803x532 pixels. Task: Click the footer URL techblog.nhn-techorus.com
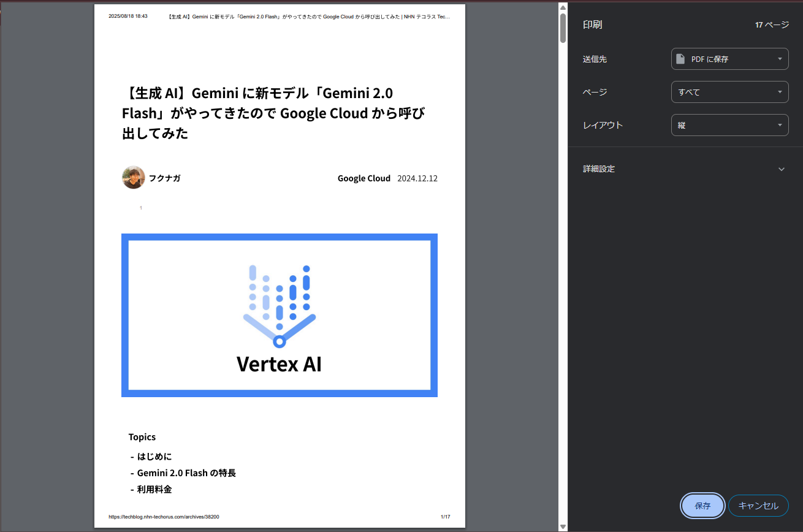coord(164,517)
